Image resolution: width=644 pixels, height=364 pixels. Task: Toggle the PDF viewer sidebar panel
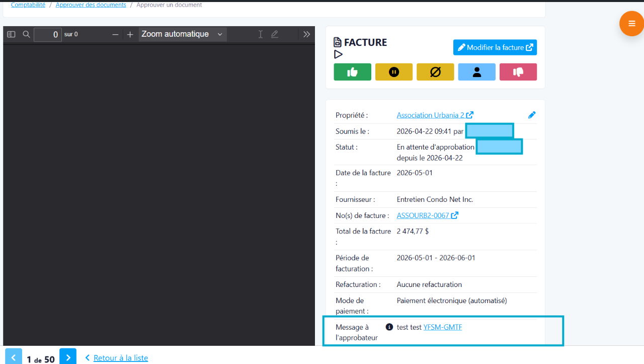tap(11, 34)
